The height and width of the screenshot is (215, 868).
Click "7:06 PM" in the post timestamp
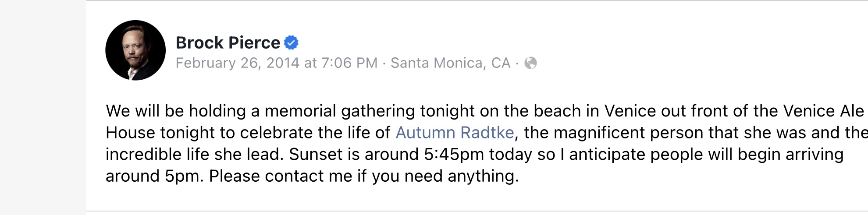coord(349,63)
